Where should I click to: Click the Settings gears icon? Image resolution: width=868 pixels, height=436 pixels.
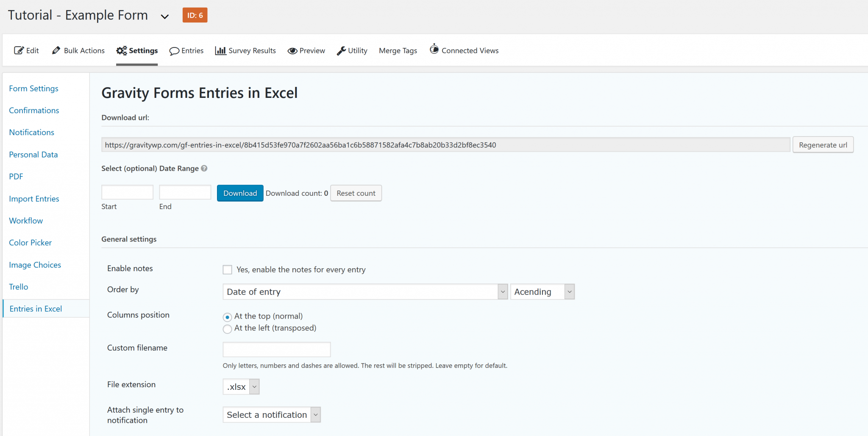pyautogui.click(x=122, y=50)
